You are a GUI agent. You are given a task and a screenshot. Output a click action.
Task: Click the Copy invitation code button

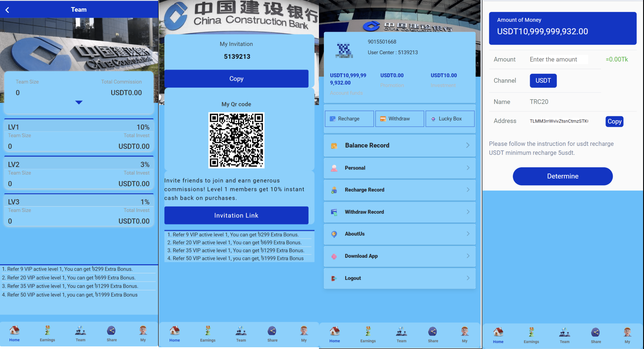tap(237, 79)
